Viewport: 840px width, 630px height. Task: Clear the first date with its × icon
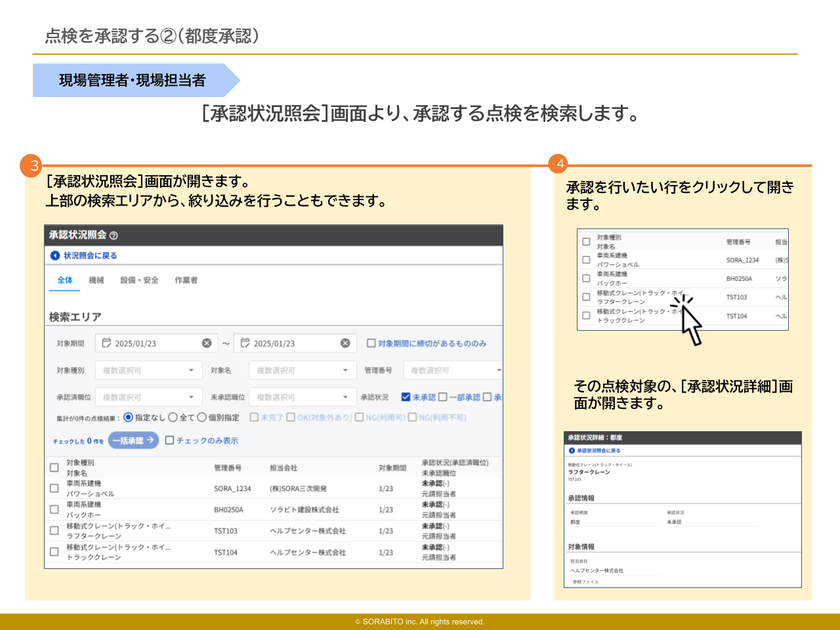[x=207, y=342]
